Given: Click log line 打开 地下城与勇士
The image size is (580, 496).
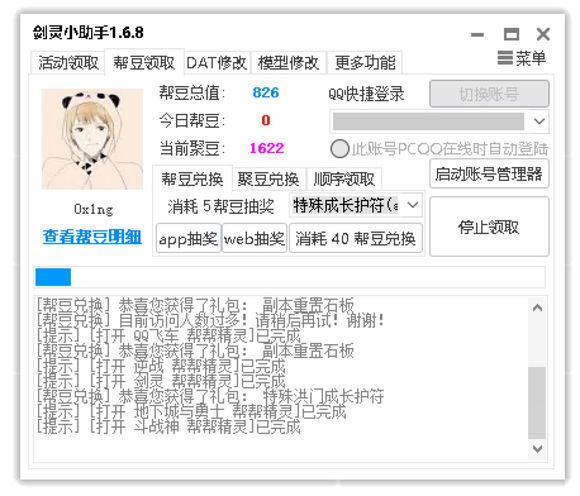Looking at the screenshot, I should point(191,412).
